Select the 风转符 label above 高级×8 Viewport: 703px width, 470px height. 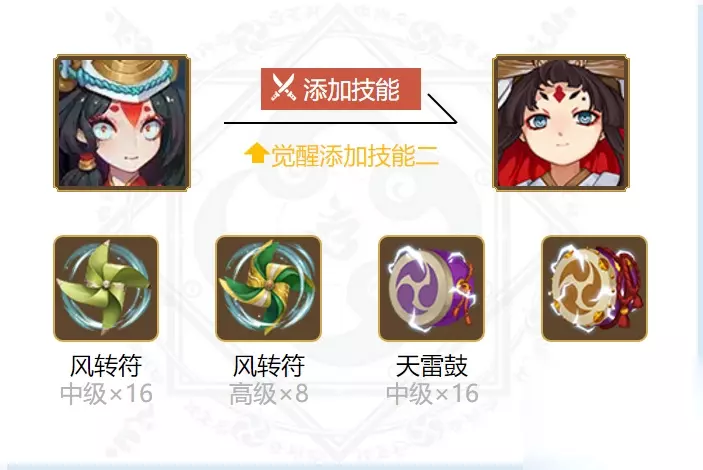click(269, 366)
